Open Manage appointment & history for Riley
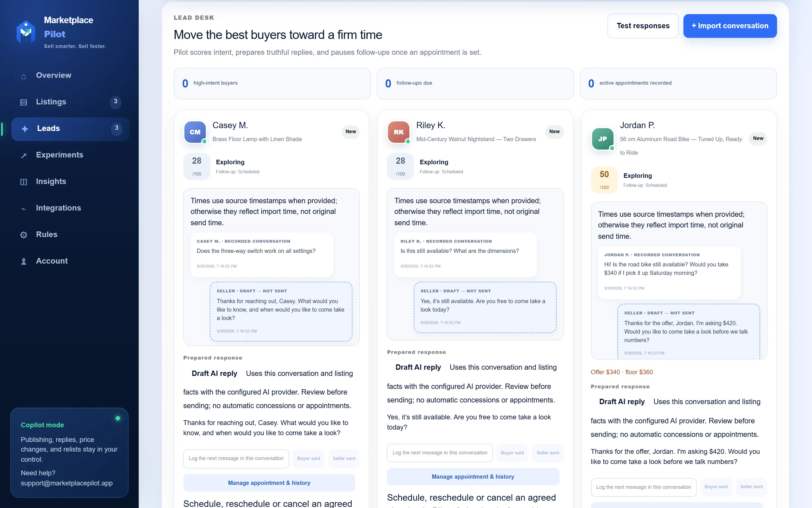812x508 pixels. pyautogui.click(x=473, y=477)
